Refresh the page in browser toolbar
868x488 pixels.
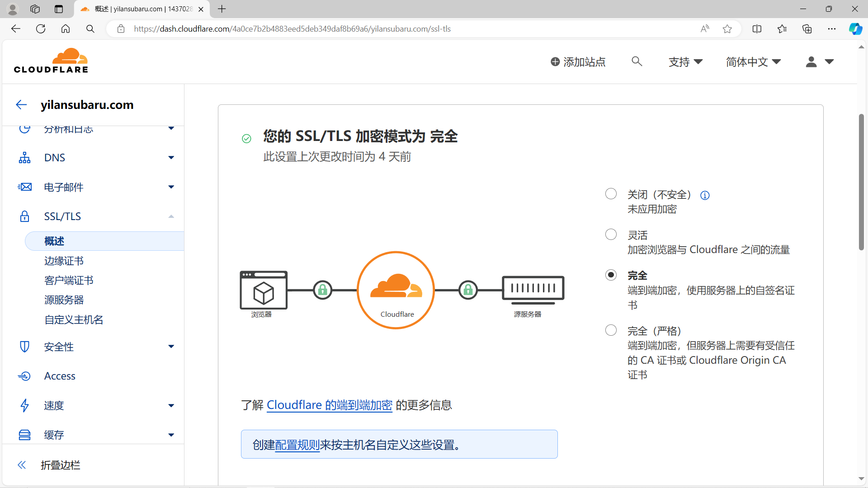(41, 29)
